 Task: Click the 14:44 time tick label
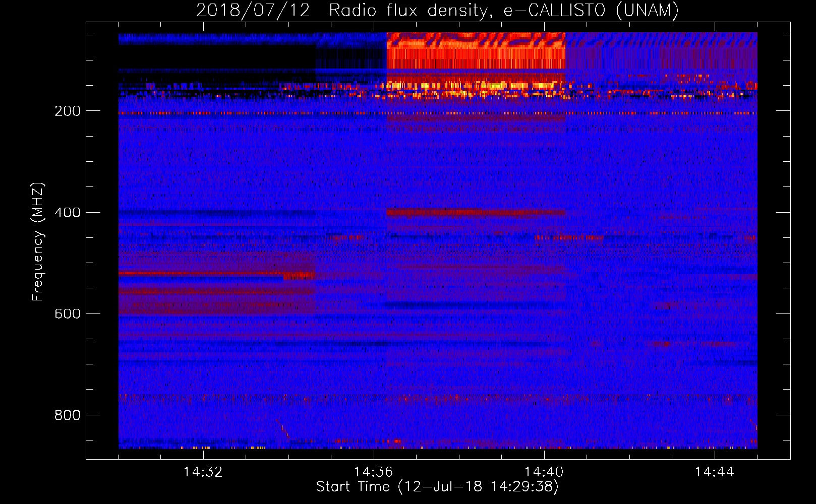tap(715, 472)
